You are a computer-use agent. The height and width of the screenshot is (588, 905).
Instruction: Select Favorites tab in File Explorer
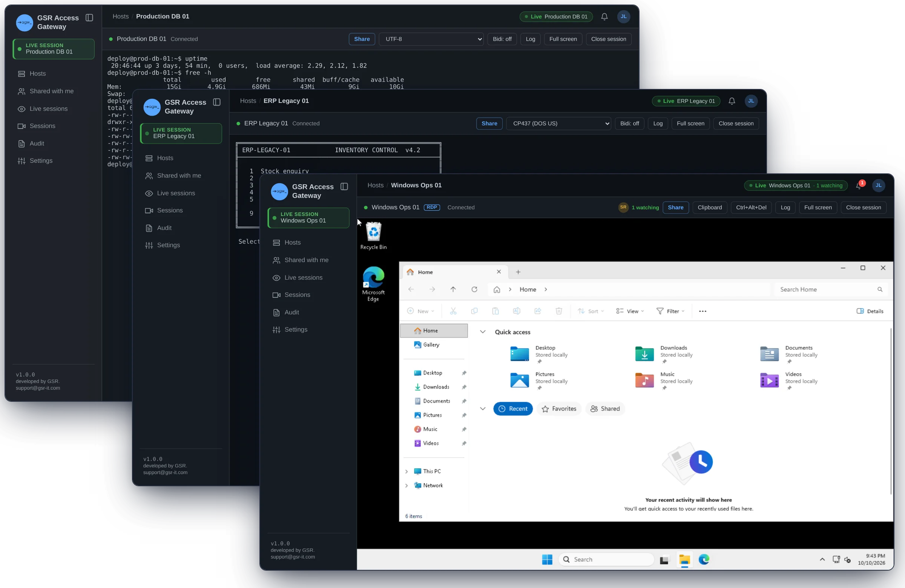(558, 409)
